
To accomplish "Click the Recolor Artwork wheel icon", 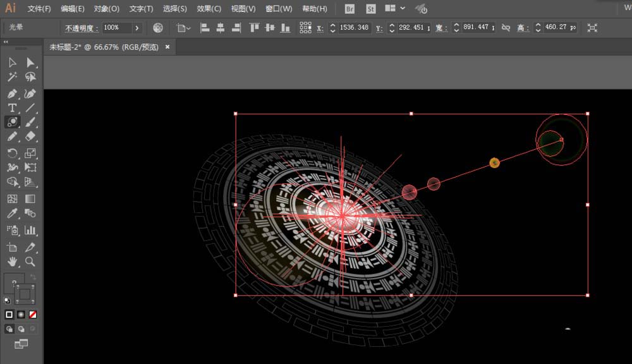I will coord(158,27).
